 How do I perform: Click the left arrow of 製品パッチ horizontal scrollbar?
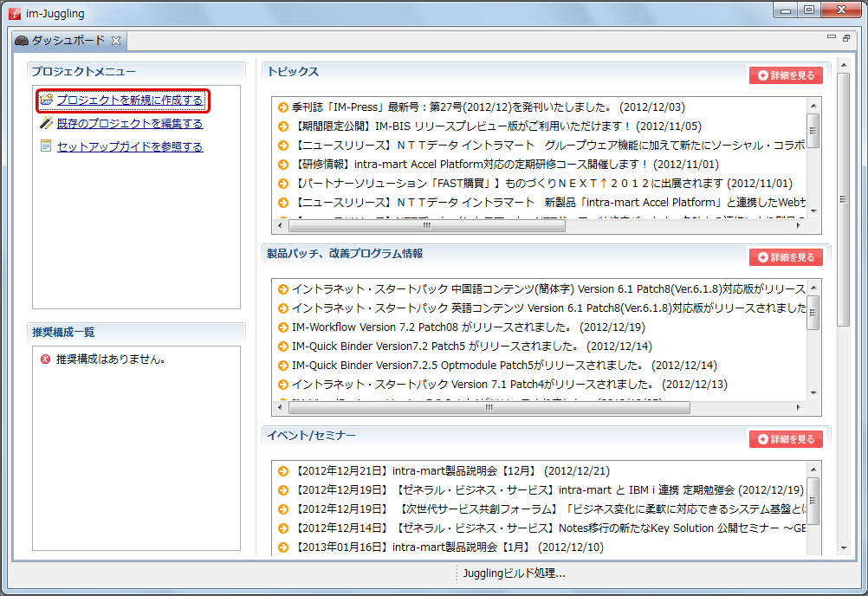[x=280, y=408]
